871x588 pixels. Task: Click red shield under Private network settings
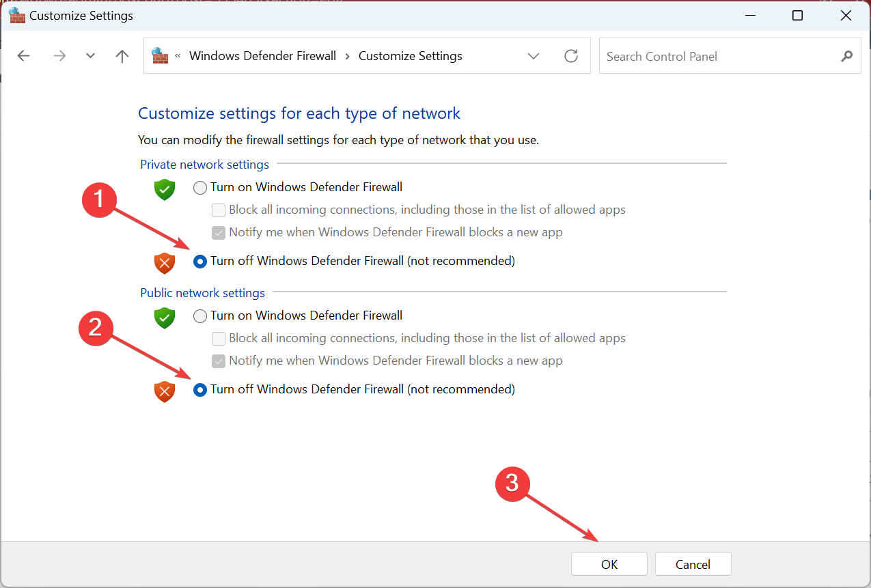[165, 263]
